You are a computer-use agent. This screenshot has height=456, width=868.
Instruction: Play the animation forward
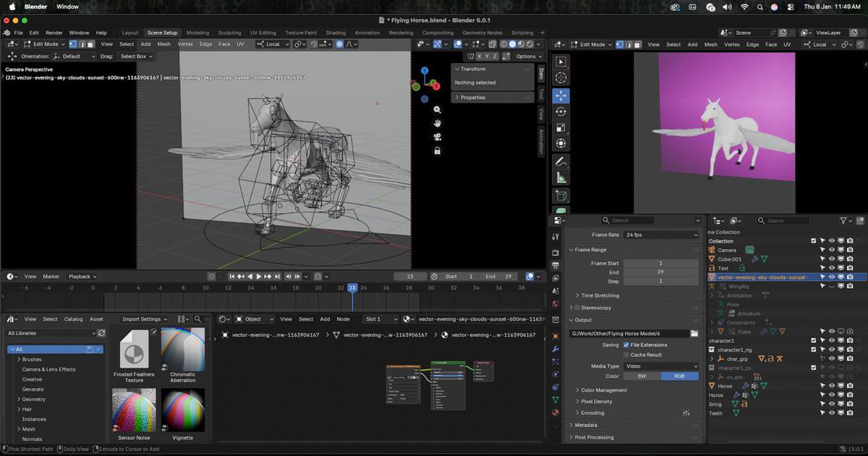pos(259,276)
